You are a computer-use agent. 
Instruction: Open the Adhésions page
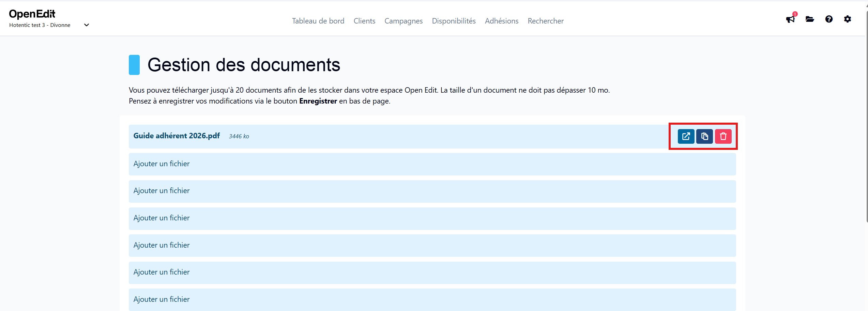point(501,21)
